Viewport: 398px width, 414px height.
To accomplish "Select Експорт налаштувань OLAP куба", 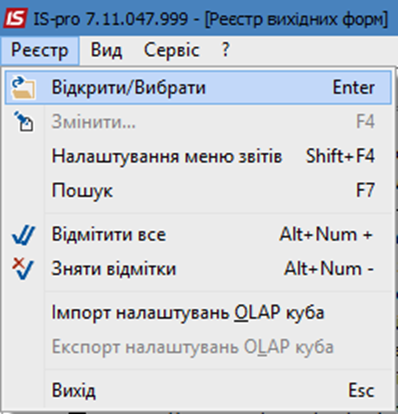I will (198, 347).
